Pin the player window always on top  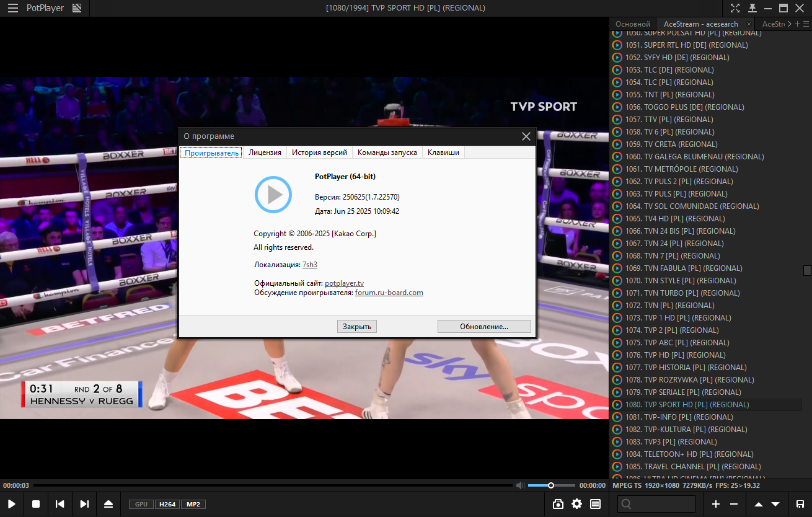pos(752,8)
